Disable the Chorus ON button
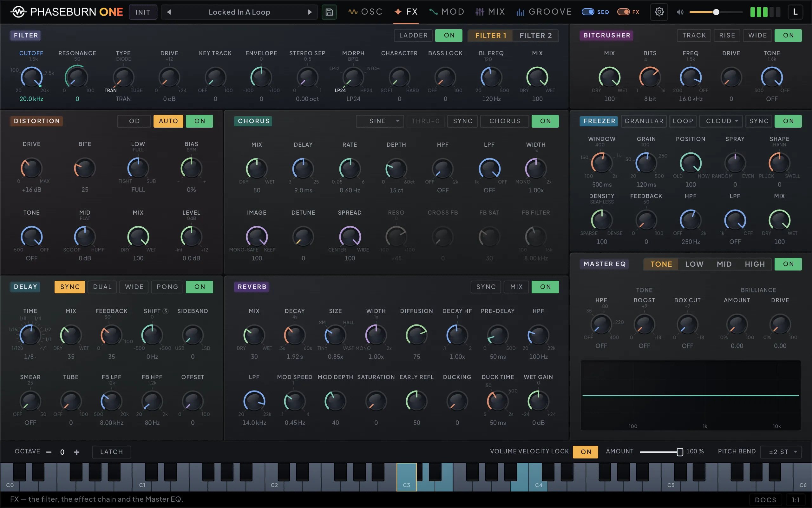 point(545,121)
